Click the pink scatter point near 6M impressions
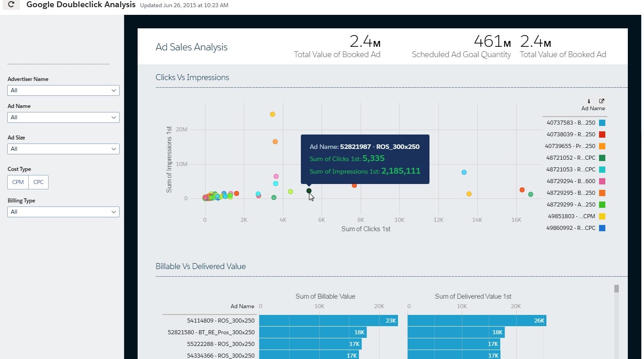644x359 pixels. [x=276, y=176]
